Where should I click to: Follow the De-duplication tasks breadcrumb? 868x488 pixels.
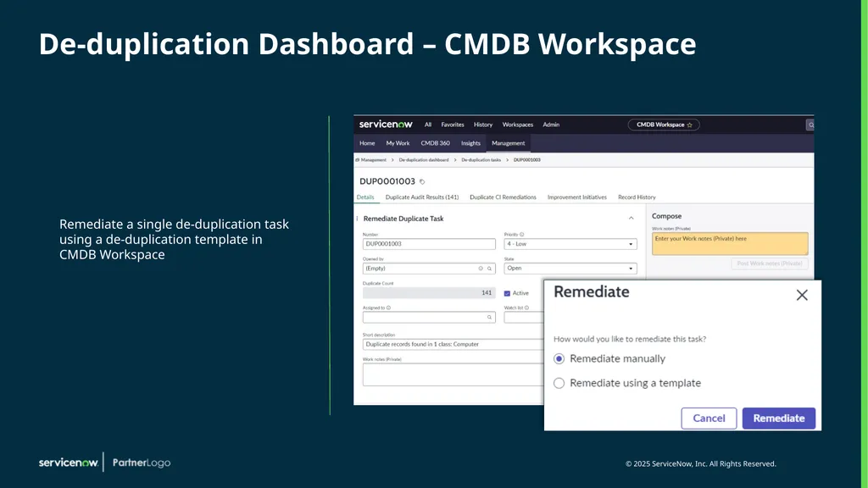click(481, 160)
